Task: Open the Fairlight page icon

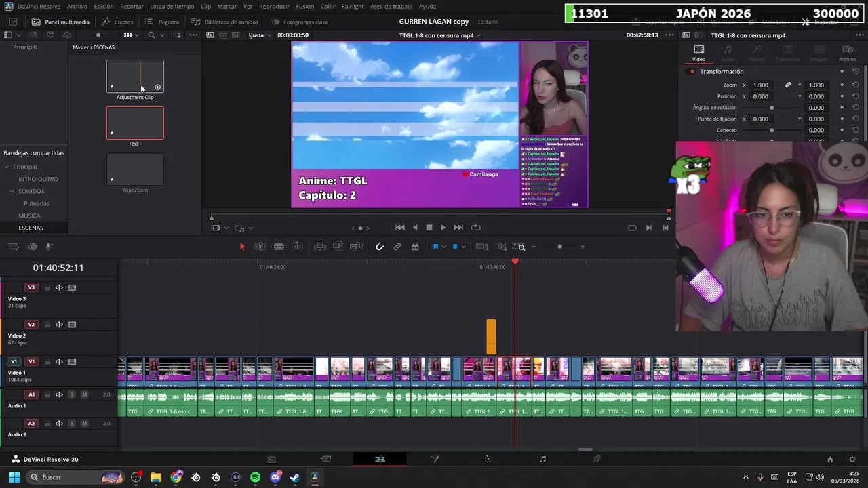Action: (x=542, y=459)
